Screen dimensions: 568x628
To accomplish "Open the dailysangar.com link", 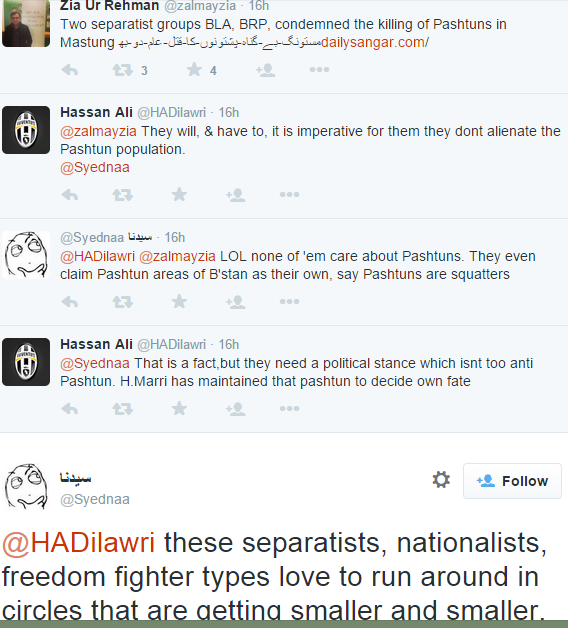I will click(x=375, y=42).
